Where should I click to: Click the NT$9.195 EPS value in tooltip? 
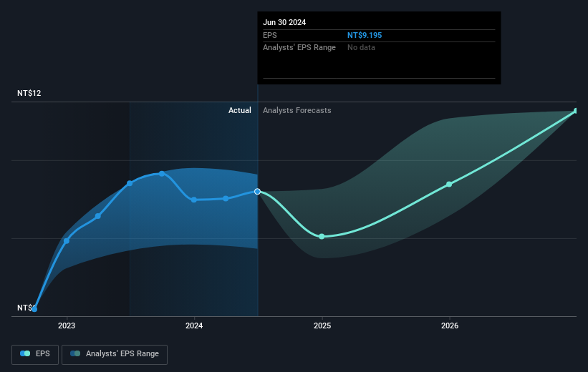coord(364,35)
